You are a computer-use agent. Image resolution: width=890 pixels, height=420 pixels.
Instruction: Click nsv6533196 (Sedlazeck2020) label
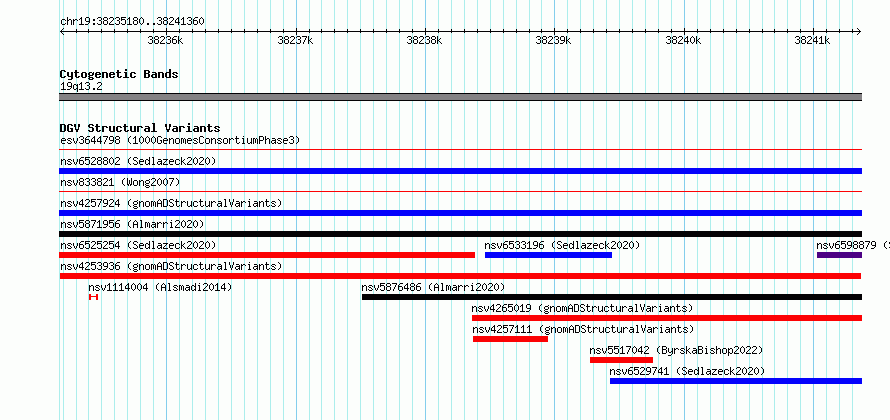pyautogui.click(x=562, y=245)
